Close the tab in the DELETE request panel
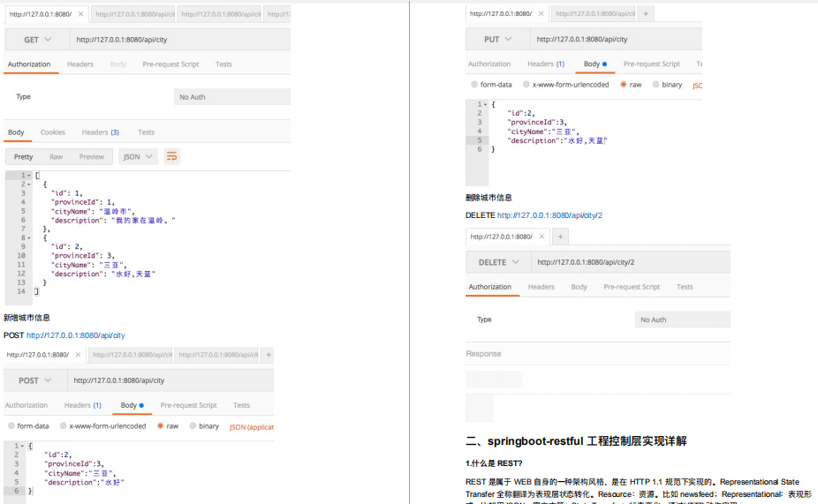818x504 pixels. point(542,237)
